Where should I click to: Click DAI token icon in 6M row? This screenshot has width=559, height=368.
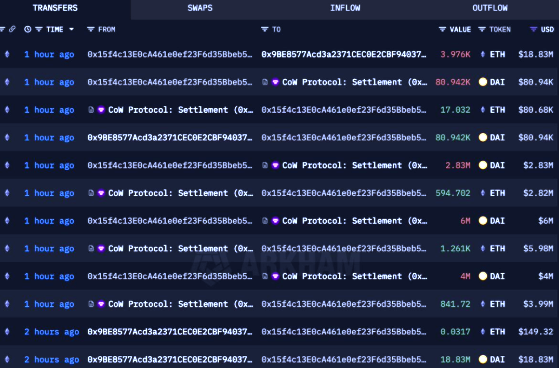[483, 221]
